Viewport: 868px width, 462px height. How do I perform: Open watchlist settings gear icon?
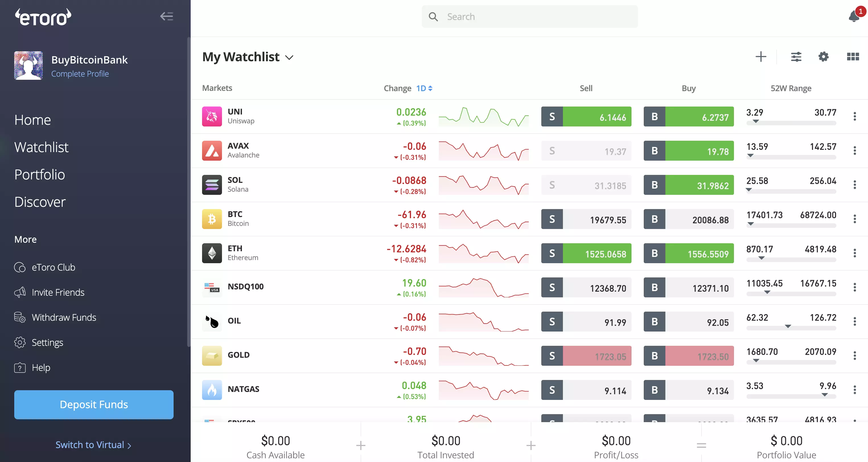tap(824, 57)
